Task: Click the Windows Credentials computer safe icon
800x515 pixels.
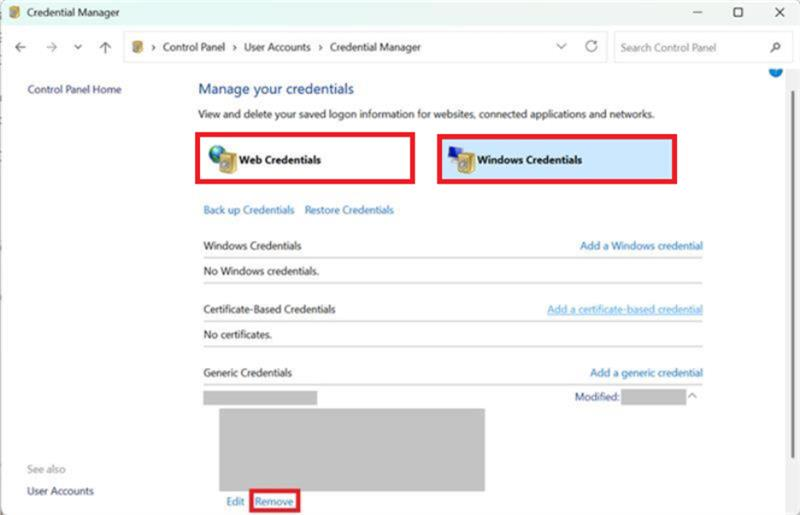Action: (461, 160)
